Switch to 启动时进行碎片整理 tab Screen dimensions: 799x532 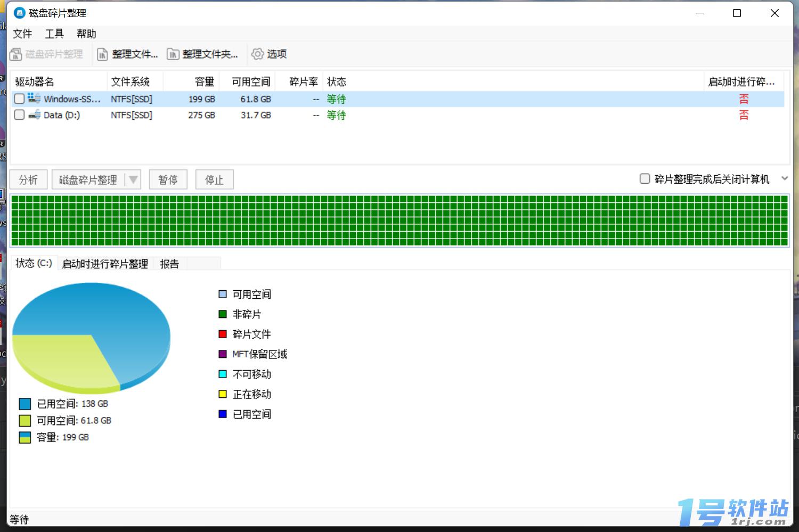[x=105, y=264]
